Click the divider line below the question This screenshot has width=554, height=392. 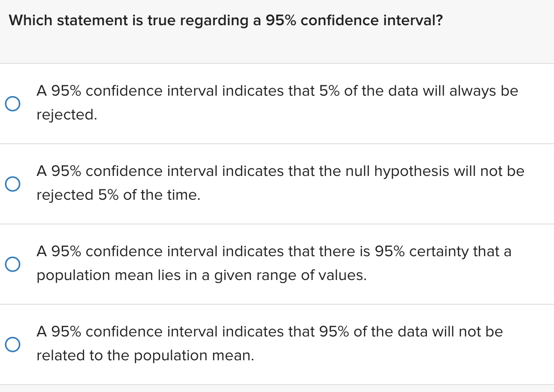coord(277,64)
